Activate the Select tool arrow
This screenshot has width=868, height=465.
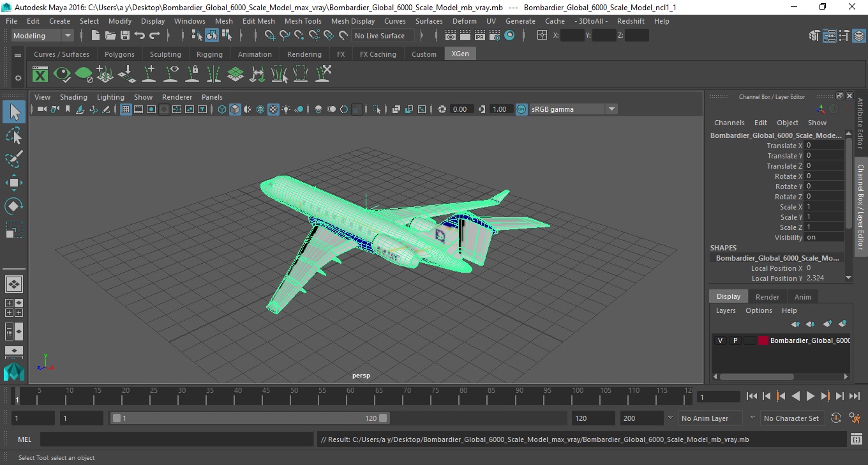click(x=14, y=112)
